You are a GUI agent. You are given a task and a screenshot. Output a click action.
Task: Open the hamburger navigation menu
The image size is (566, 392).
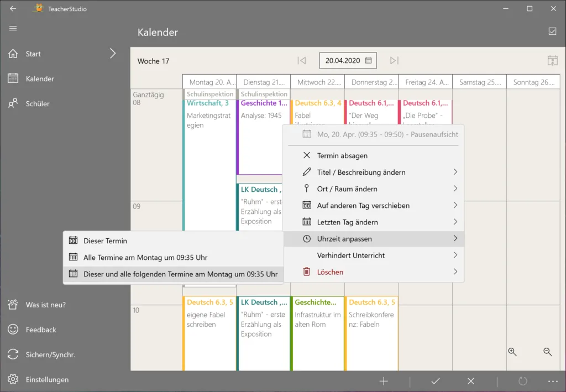(13, 28)
